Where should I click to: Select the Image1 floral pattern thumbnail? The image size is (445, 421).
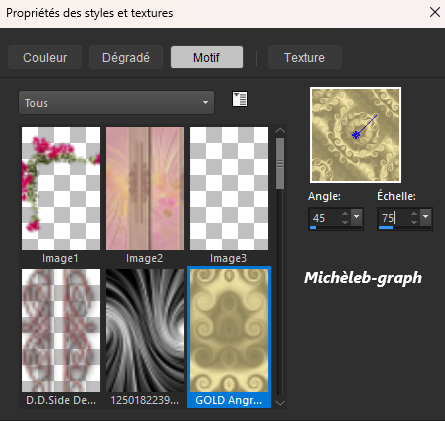(x=61, y=188)
